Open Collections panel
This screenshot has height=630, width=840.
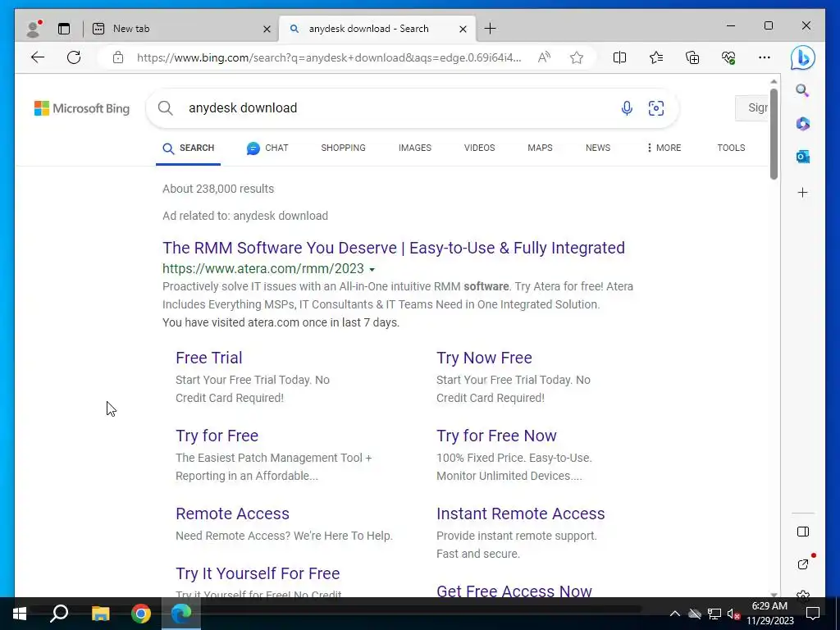click(692, 57)
